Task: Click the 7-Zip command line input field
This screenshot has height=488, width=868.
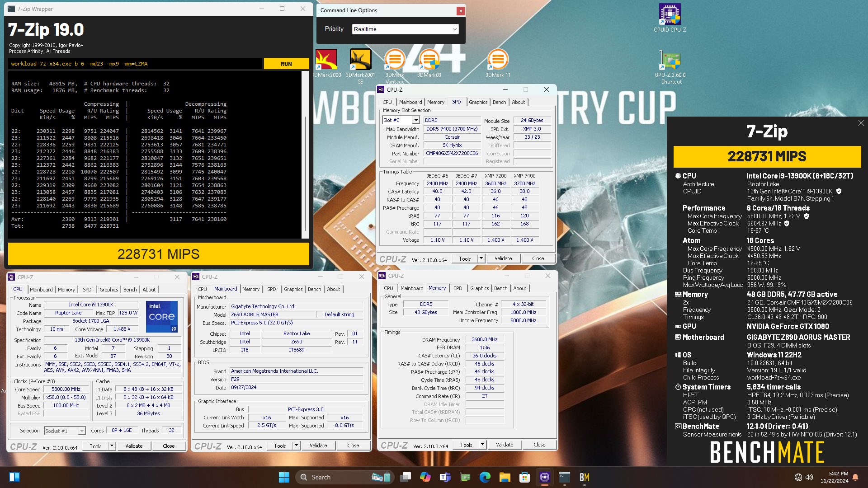Action: 135,64
